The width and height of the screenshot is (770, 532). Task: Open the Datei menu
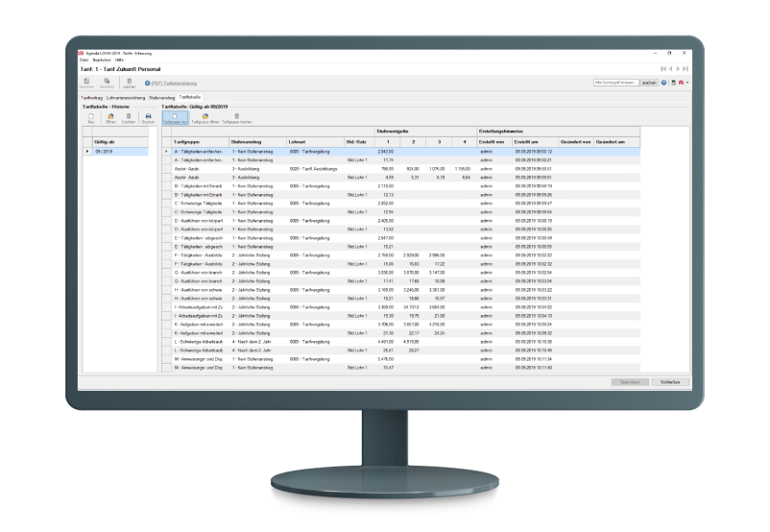tap(83, 60)
